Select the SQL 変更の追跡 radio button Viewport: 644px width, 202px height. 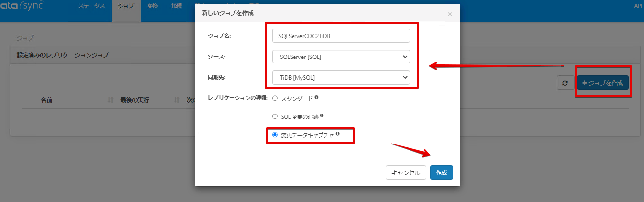pyautogui.click(x=275, y=117)
